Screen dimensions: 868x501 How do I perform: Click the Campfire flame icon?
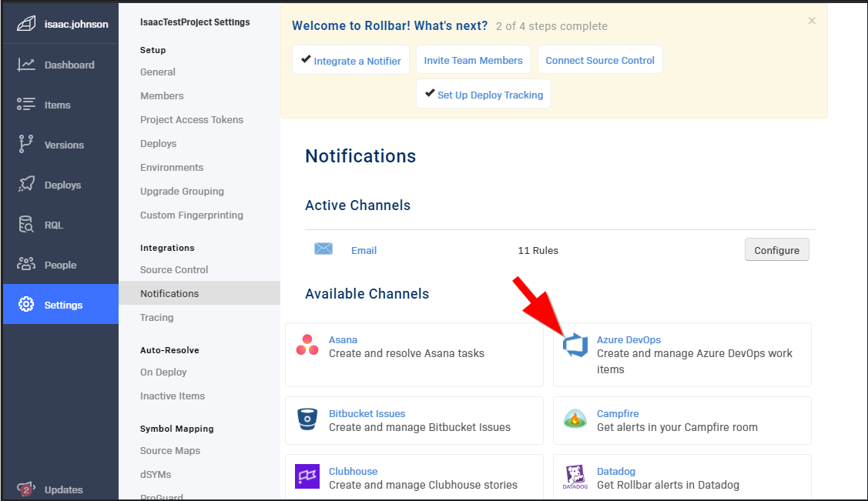click(x=575, y=419)
